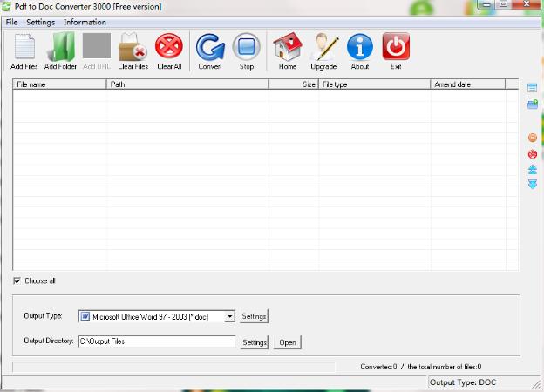Viewport: 544px width, 392px height.
Task: Minimize the converter window
Action: point(486,5)
